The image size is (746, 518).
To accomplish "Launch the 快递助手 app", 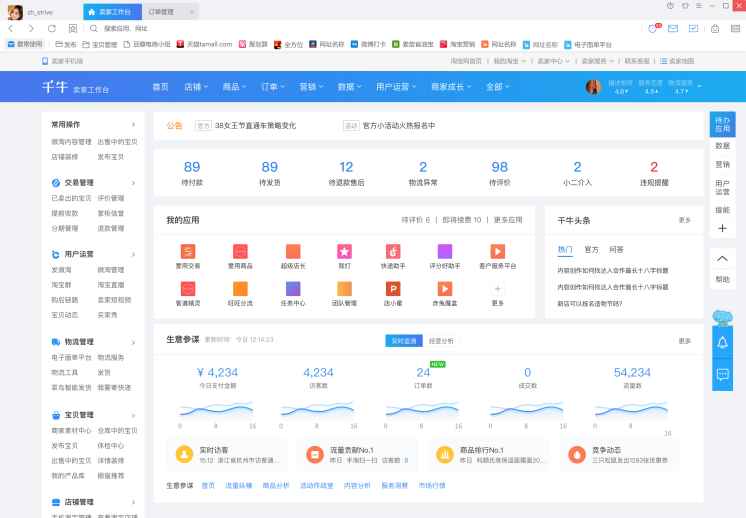I will point(393,251).
